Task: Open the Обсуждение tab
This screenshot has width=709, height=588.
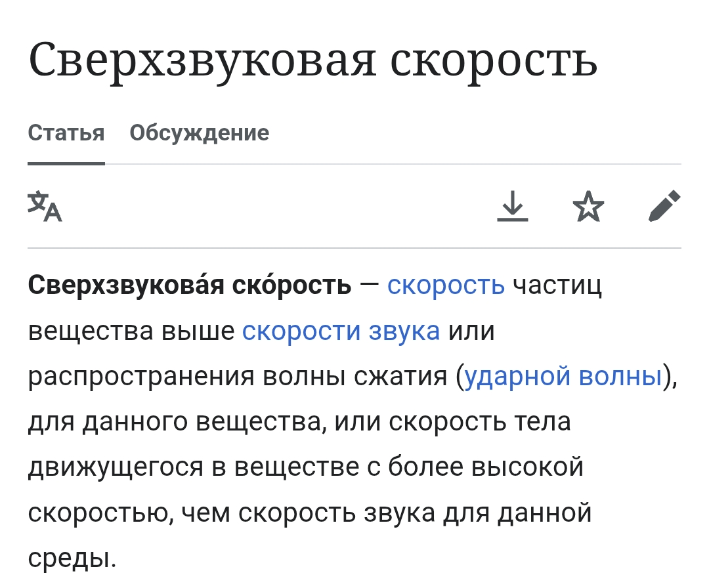Action: pos(200,133)
